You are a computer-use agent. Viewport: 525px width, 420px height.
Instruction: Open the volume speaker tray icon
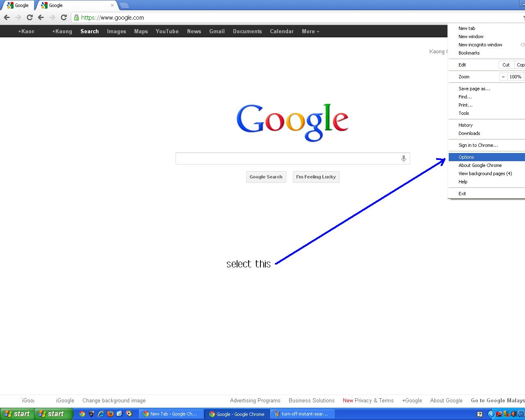point(514,414)
